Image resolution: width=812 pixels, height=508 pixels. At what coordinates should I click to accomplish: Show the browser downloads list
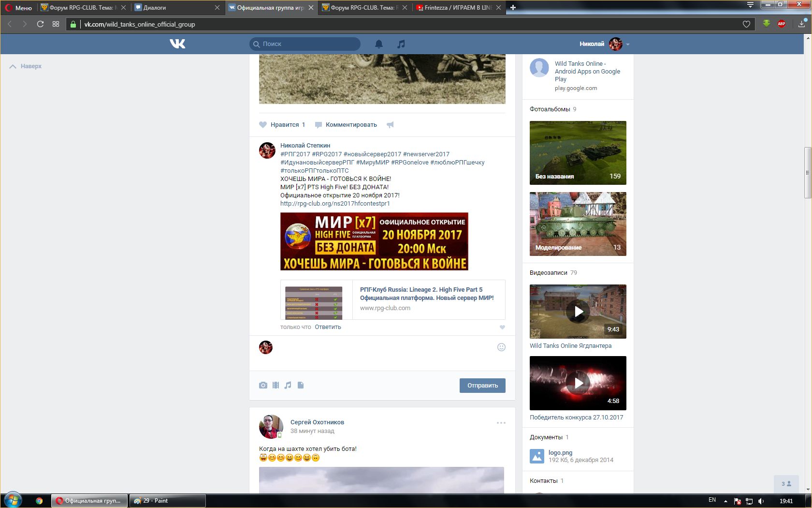click(x=801, y=24)
